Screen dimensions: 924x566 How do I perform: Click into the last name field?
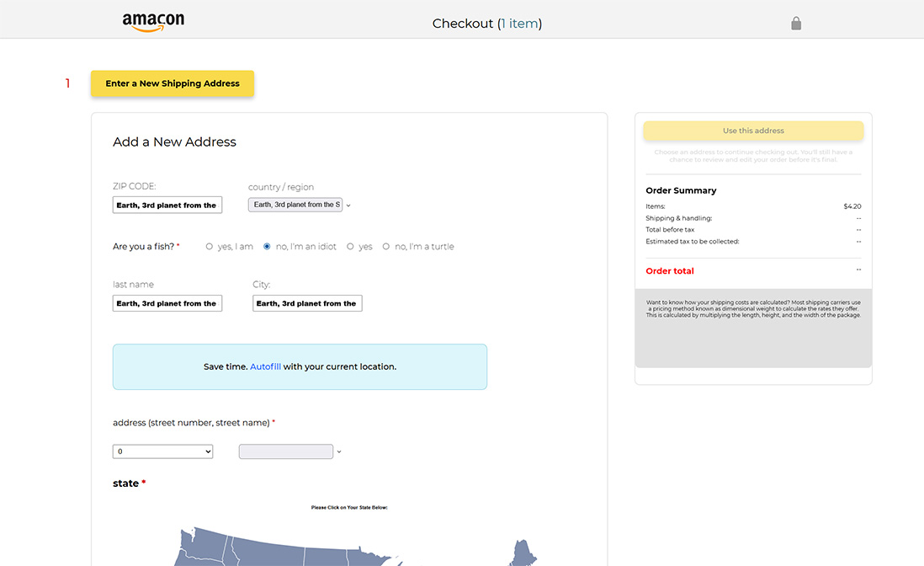coord(167,303)
